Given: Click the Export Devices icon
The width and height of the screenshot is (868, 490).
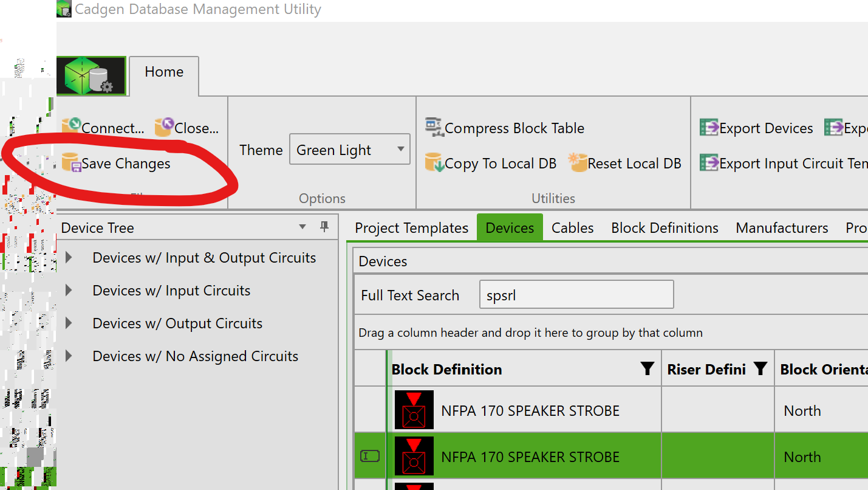Looking at the screenshot, I should pos(709,128).
